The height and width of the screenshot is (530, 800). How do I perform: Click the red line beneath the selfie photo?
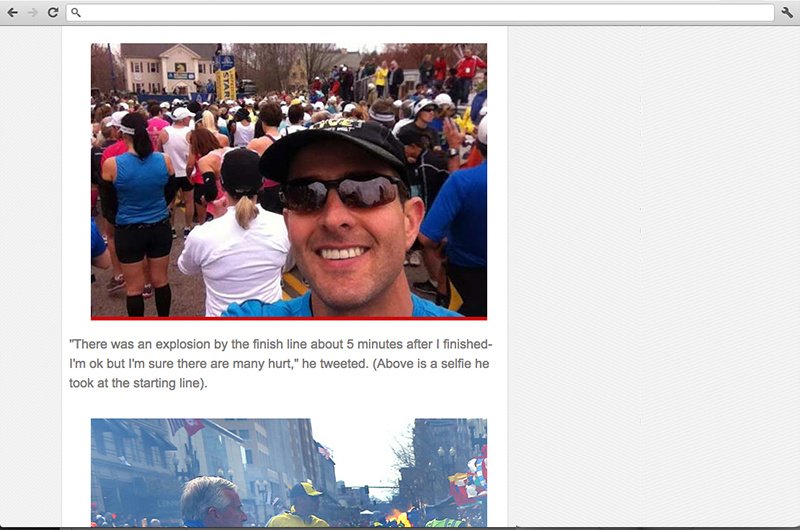pyautogui.click(x=289, y=319)
